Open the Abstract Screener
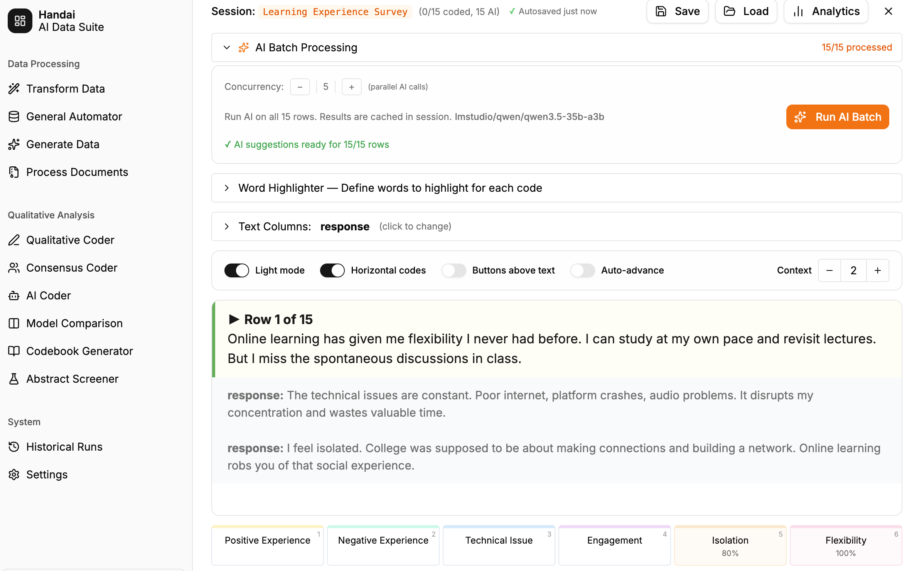The image size is (924, 571). coord(72,378)
